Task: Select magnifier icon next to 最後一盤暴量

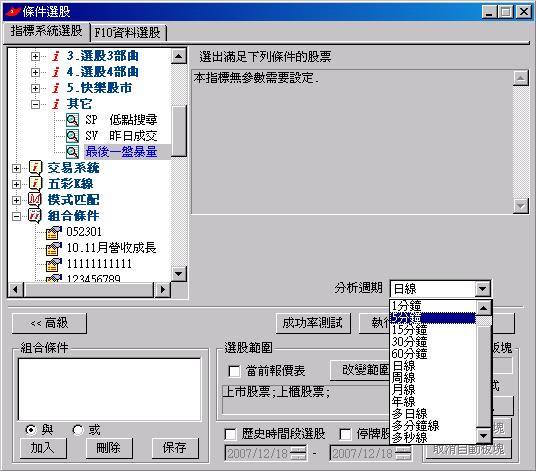Action: (72, 152)
